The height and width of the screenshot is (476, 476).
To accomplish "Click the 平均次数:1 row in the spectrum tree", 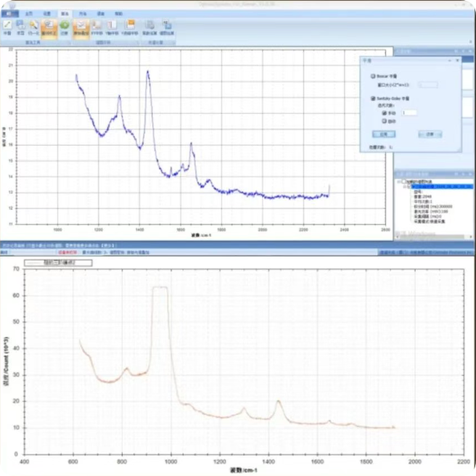I will click(x=423, y=202).
